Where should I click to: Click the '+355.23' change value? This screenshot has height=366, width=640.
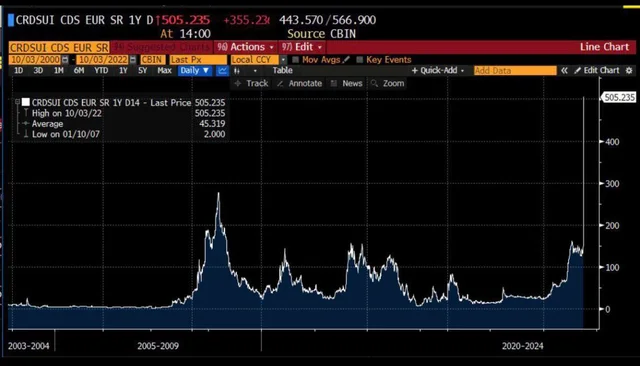[246, 20]
